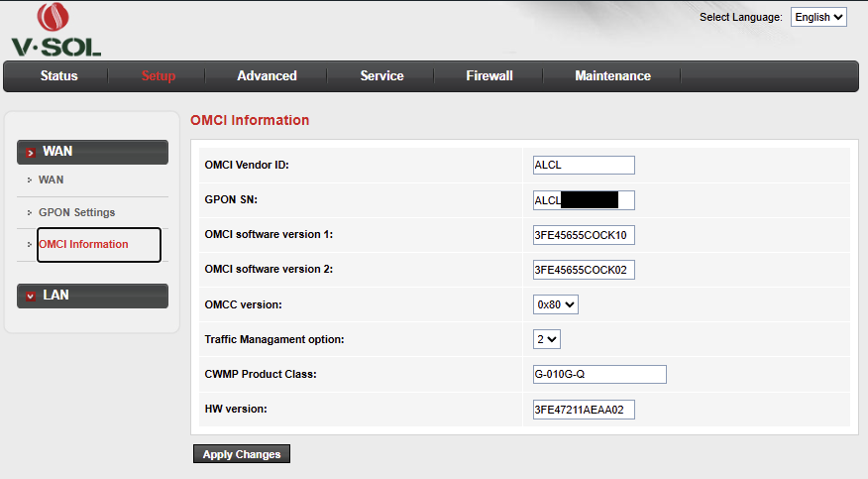
Task: Open the OMCI Information sidebar link
Action: point(83,244)
